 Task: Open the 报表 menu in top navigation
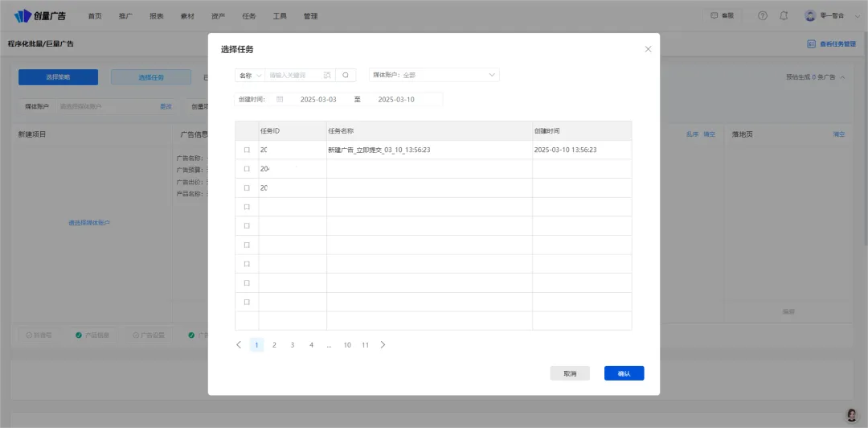click(157, 16)
